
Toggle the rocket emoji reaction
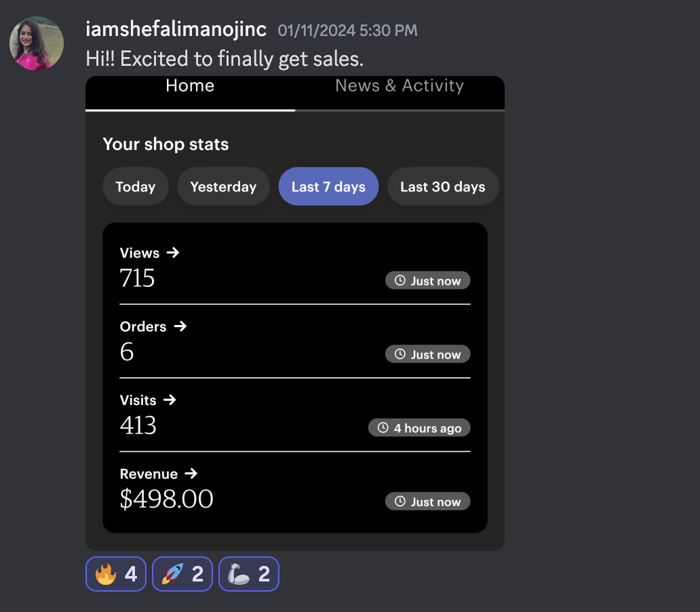[182, 574]
